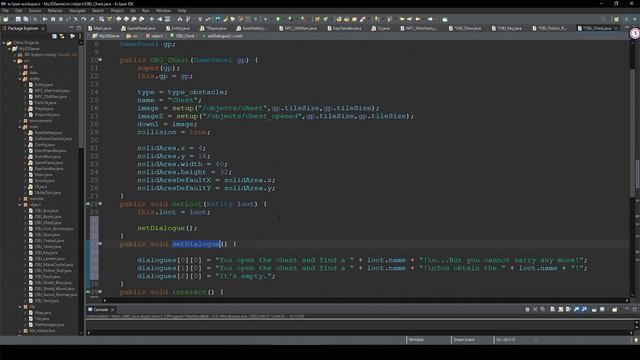Switch to the Entity.java editor tab

[x=178, y=28]
